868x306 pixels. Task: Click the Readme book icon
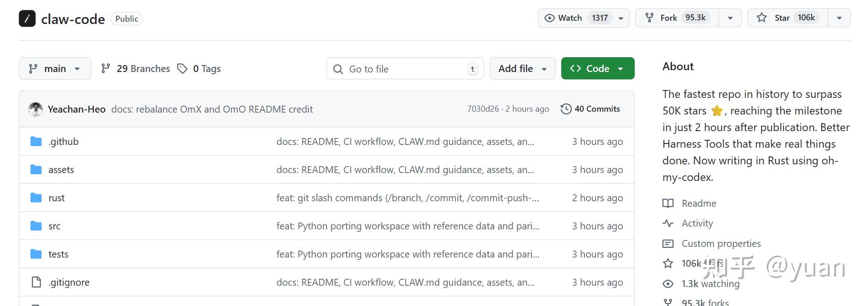tap(668, 203)
